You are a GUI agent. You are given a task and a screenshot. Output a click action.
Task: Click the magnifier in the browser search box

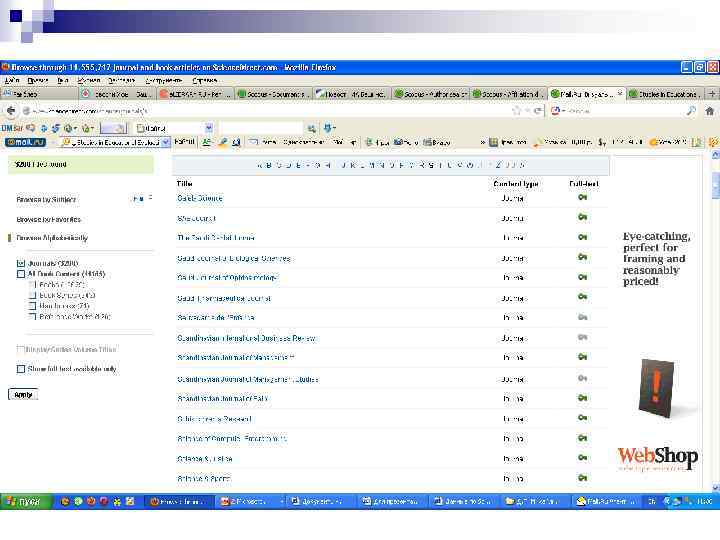pyautogui.click(x=691, y=111)
